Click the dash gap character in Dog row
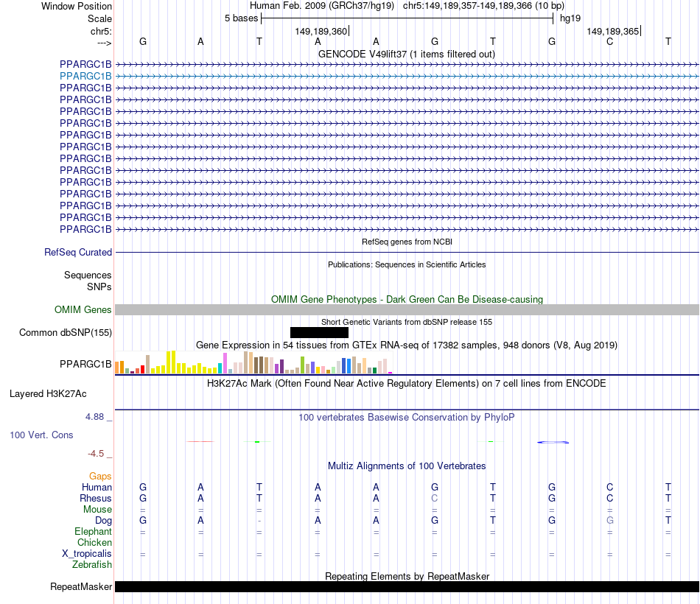 click(x=259, y=521)
